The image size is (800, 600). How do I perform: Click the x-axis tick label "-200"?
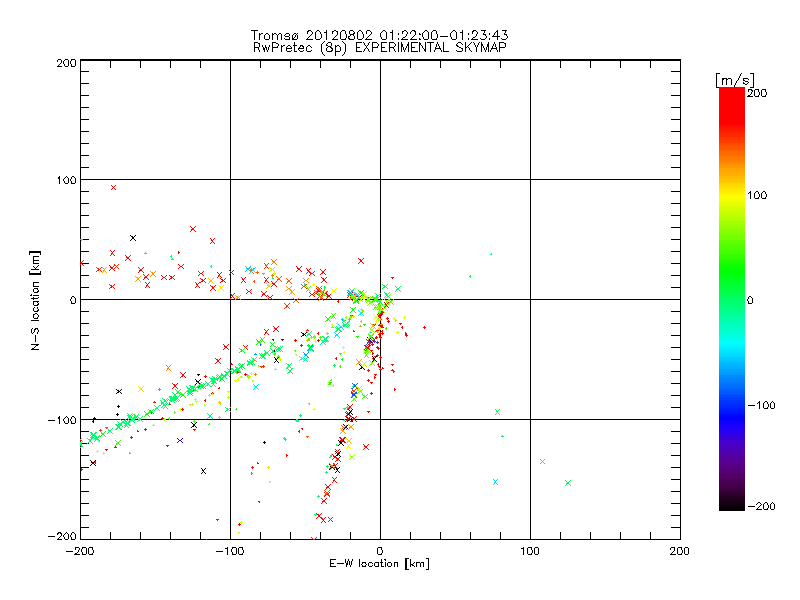pyautogui.click(x=80, y=552)
